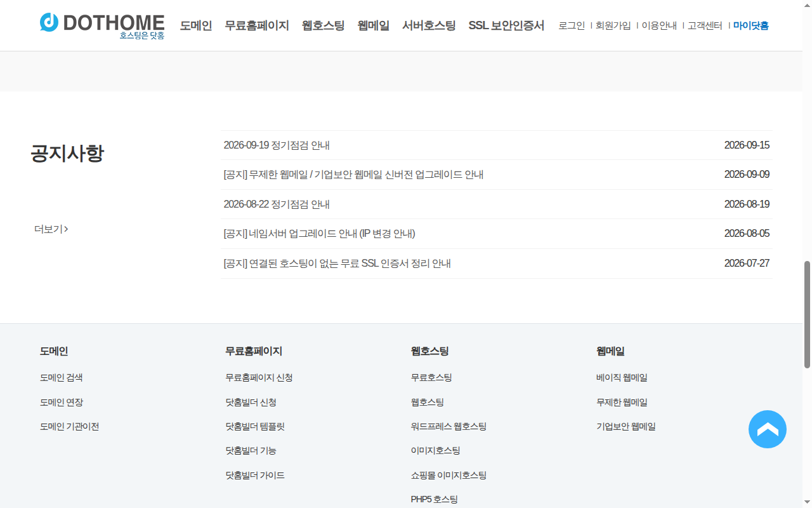The image size is (812, 508).
Task: Open the 웹호스팅 menu
Action: point(324,26)
